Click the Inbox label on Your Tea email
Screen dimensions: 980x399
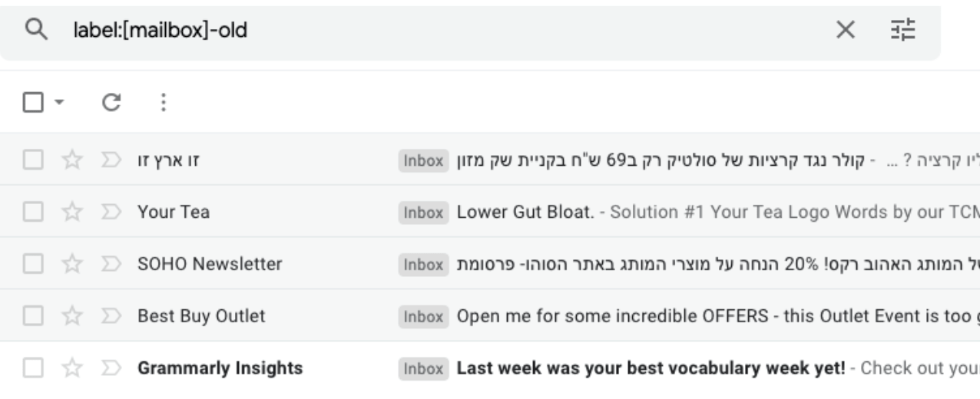tap(422, 213)
